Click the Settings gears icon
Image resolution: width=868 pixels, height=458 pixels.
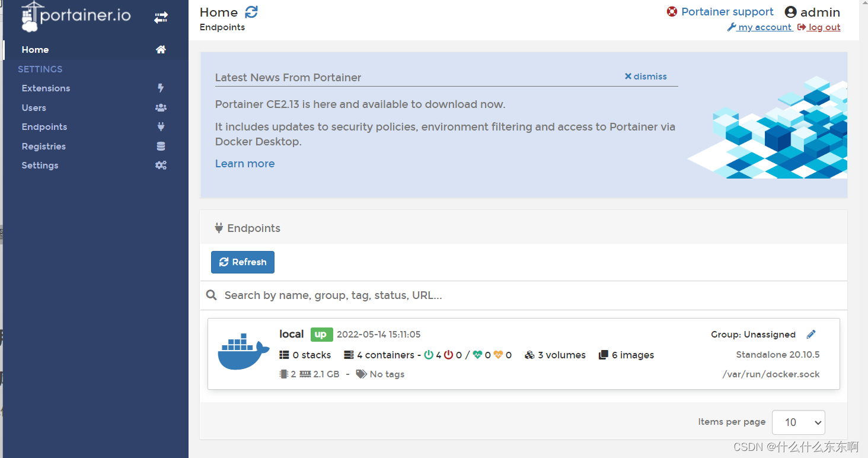[x=161, y=166]
